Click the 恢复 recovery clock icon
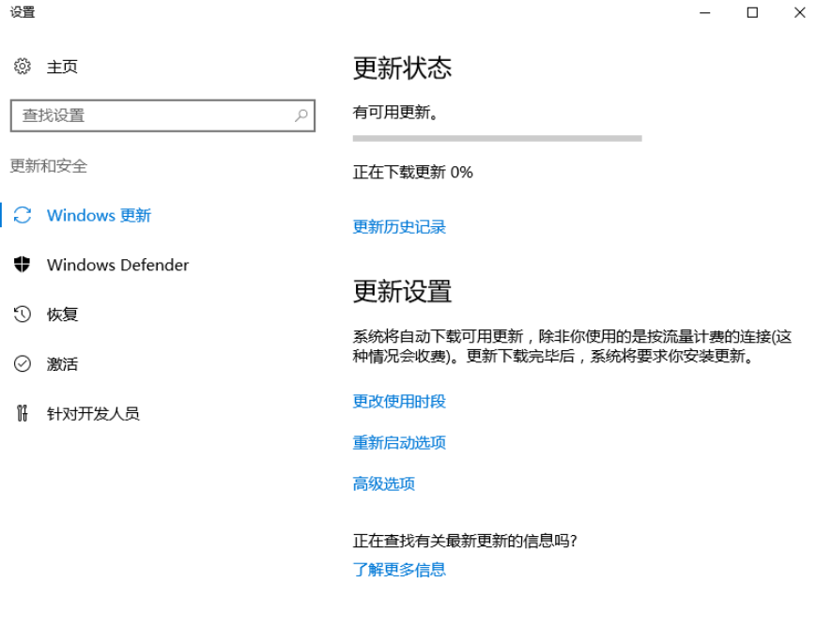The width and height of the screenshot is (817, 644). 23,314
